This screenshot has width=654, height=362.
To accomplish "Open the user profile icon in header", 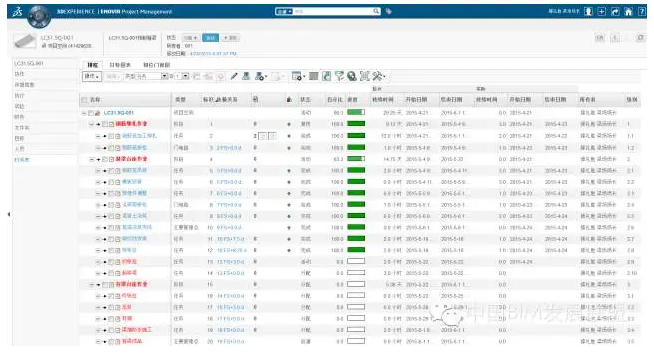I will pos(589,12).
